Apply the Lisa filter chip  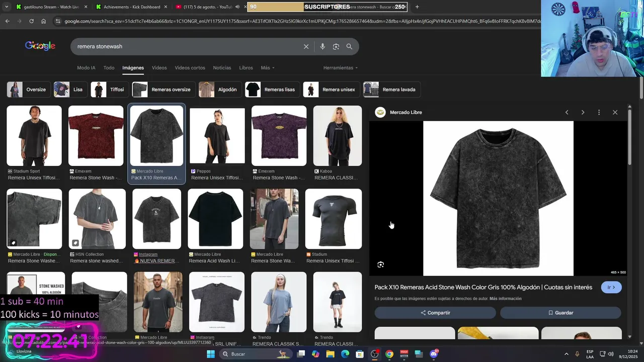[70, 89]
